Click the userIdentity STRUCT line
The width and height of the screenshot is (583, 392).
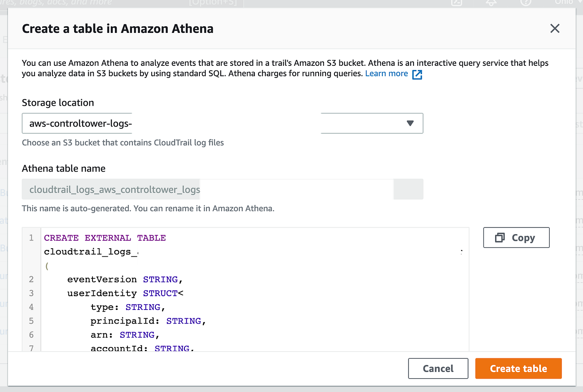(x=125, y=293)
